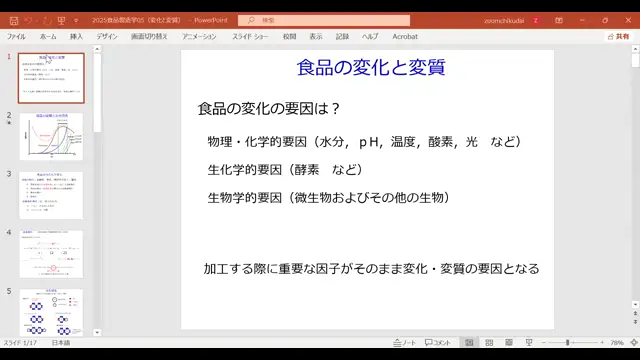Go to previous slide using double-arrow button
Viewport: 640px width, 360px height.
pyautogui.click(x=635, y=313)
